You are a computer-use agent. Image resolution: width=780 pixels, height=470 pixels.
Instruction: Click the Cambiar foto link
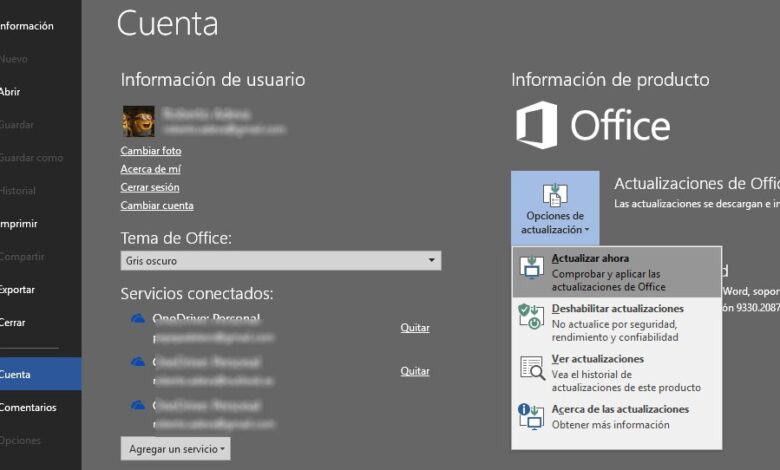pos(151,151)
